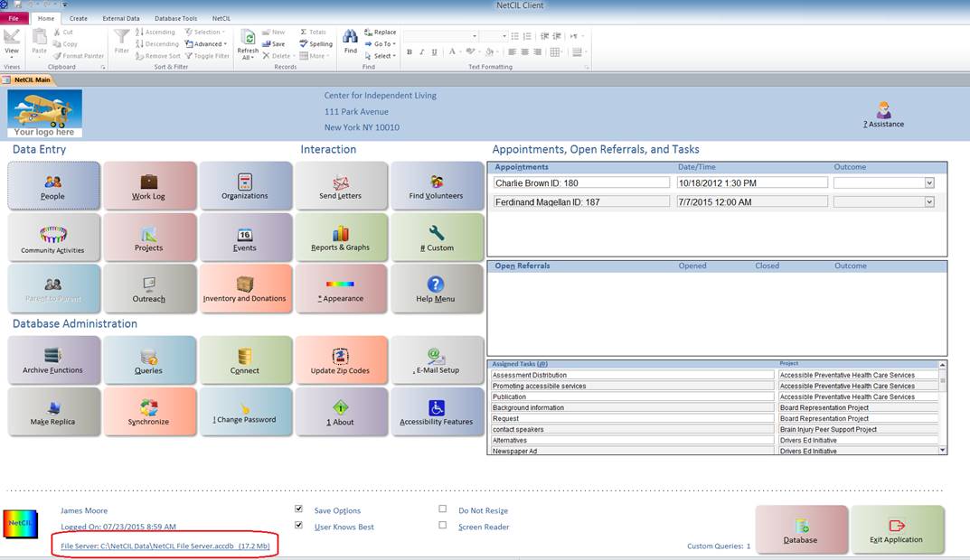Open the Custom tools button

pyautogui.click(x=436, y=238)
